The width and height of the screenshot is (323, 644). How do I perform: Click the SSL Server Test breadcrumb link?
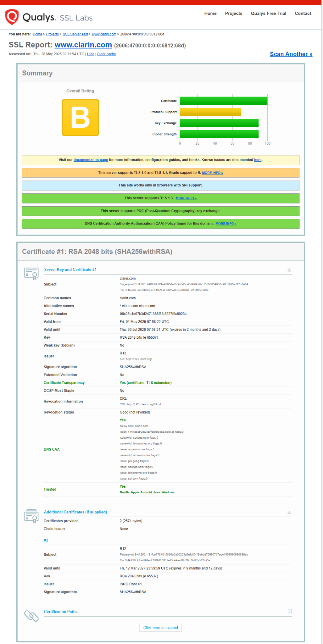pyautogui.click(x=75, y=34)
